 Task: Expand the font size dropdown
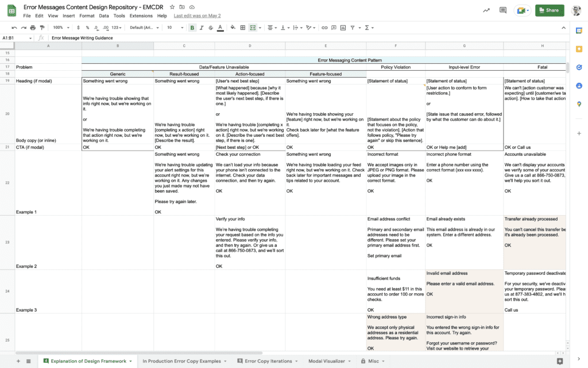tap(175, 27)
